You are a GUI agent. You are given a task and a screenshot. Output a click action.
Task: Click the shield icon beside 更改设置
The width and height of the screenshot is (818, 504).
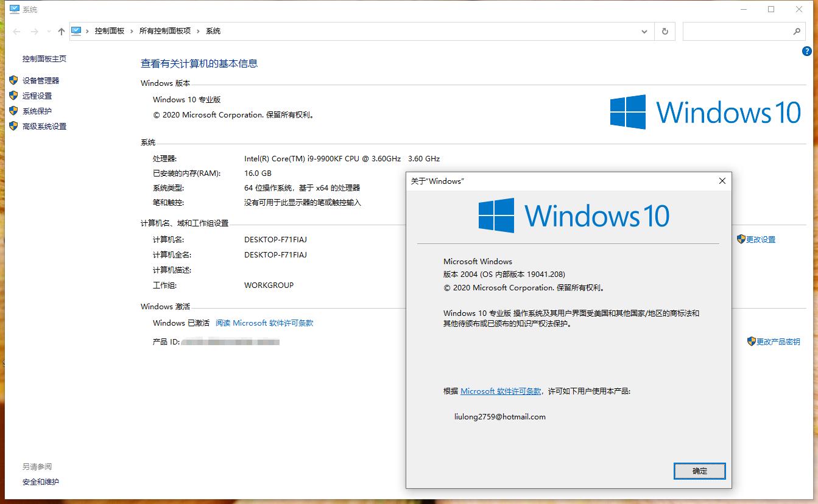(x=741, y=239)
